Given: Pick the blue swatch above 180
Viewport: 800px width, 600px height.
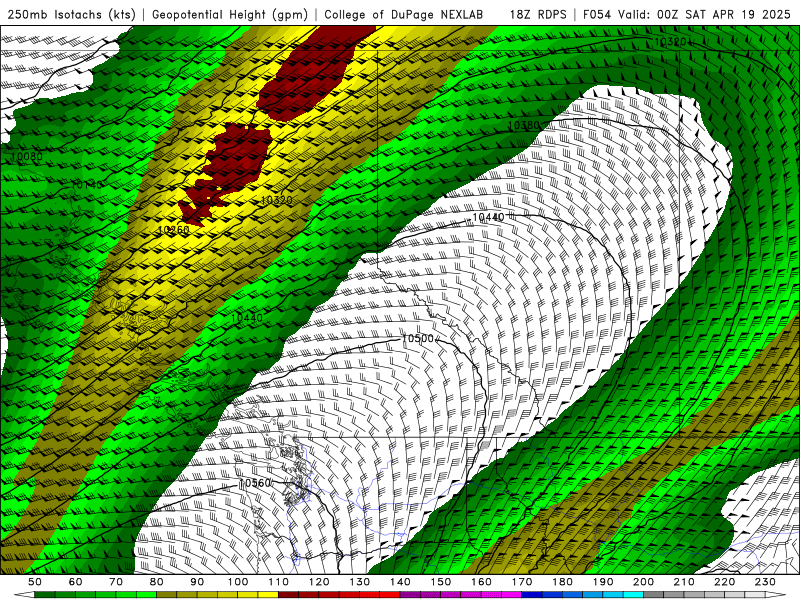Looking at the screenshot, I should point(572,595).
